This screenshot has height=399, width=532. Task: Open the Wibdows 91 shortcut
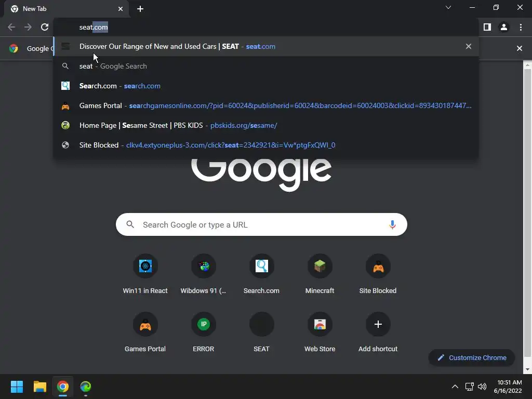204,274
